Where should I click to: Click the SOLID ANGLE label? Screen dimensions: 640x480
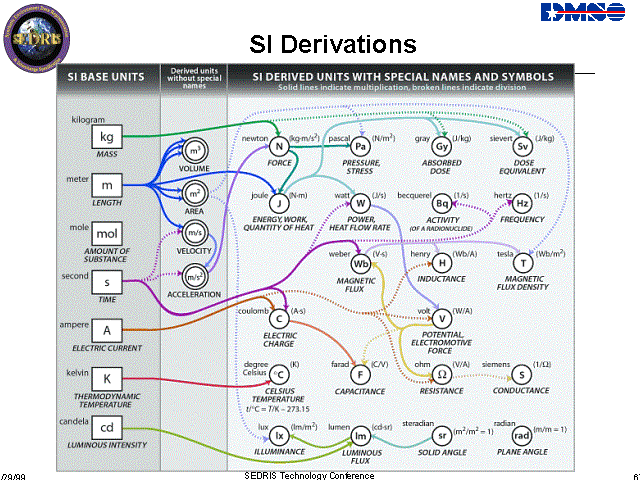(x=442, y=452)
